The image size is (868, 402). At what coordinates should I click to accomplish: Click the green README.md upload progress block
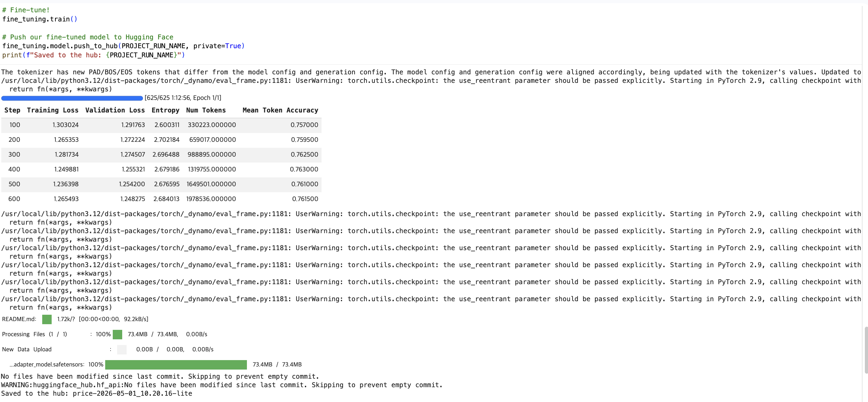[x=47, y=319]
